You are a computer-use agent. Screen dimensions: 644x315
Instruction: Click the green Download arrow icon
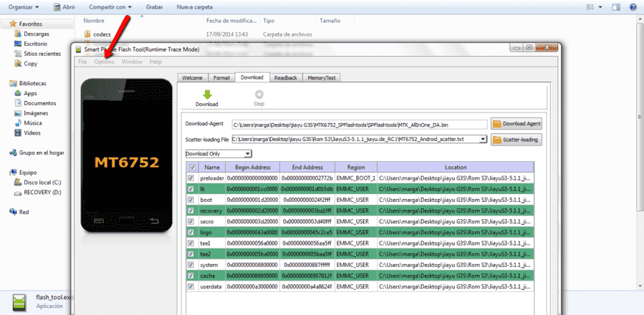pos(206,94)
